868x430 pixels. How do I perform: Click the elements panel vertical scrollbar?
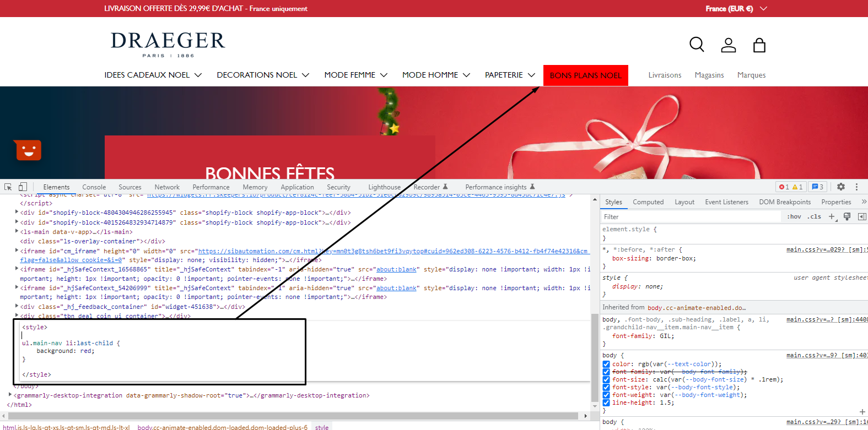[595, 357]
